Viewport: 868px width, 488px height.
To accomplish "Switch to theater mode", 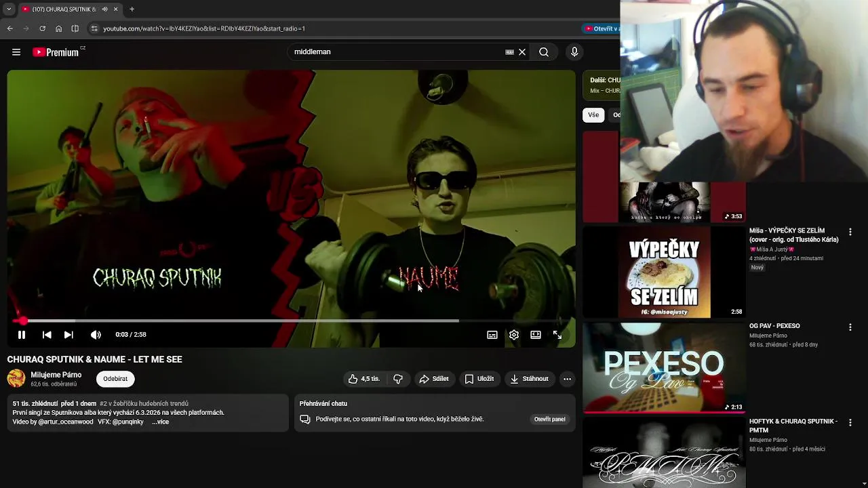I will (x=536, y=335).
